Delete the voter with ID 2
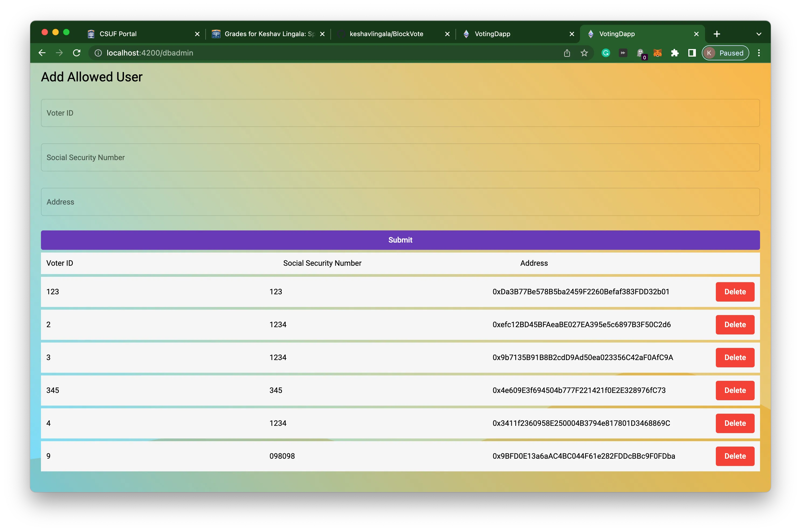The image size is (801, 532). click(735, 325)
